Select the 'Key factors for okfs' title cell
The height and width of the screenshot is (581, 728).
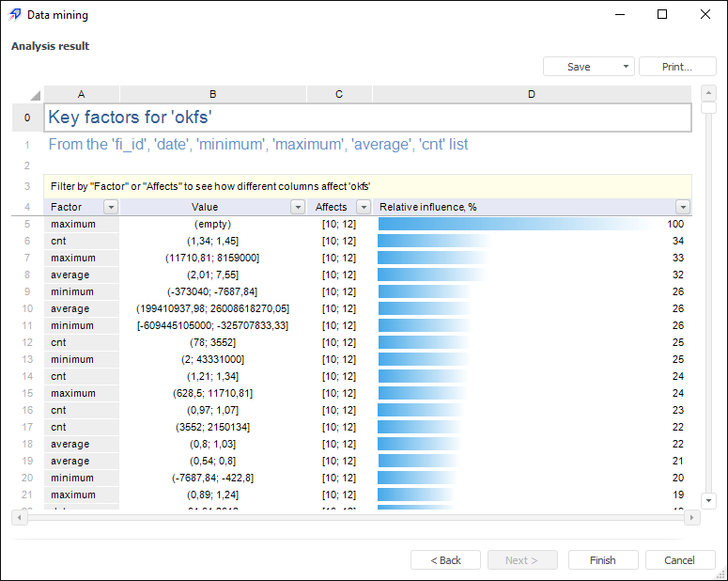click(x=368, y=118)
